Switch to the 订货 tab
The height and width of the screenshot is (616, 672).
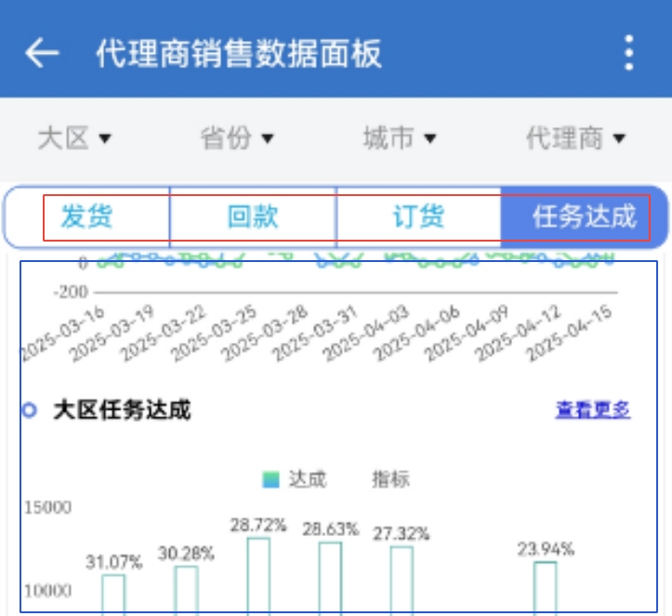pos(418,216)
